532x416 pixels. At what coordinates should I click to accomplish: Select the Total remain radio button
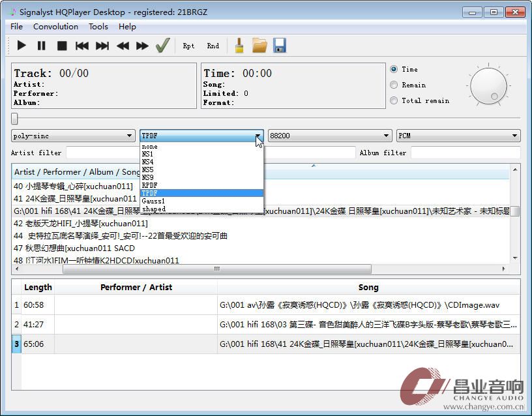(x=394, y=100)
